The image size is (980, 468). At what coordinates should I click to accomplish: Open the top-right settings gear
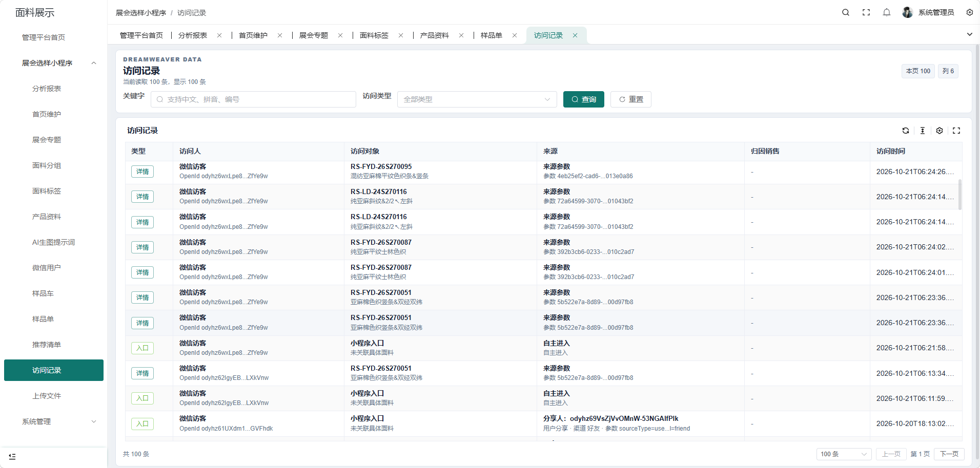[x=970, y=12]
